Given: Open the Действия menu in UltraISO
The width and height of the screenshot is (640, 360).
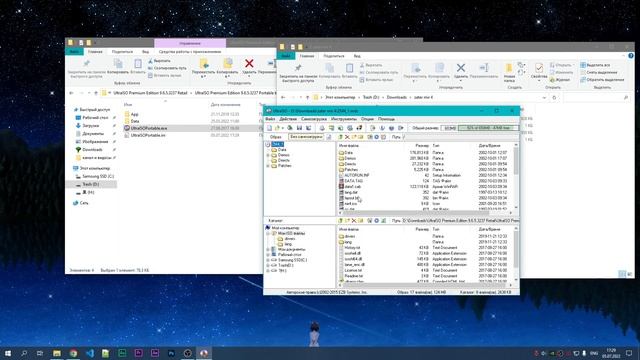Looking at the screenshot, I should (x=288, y=119).
